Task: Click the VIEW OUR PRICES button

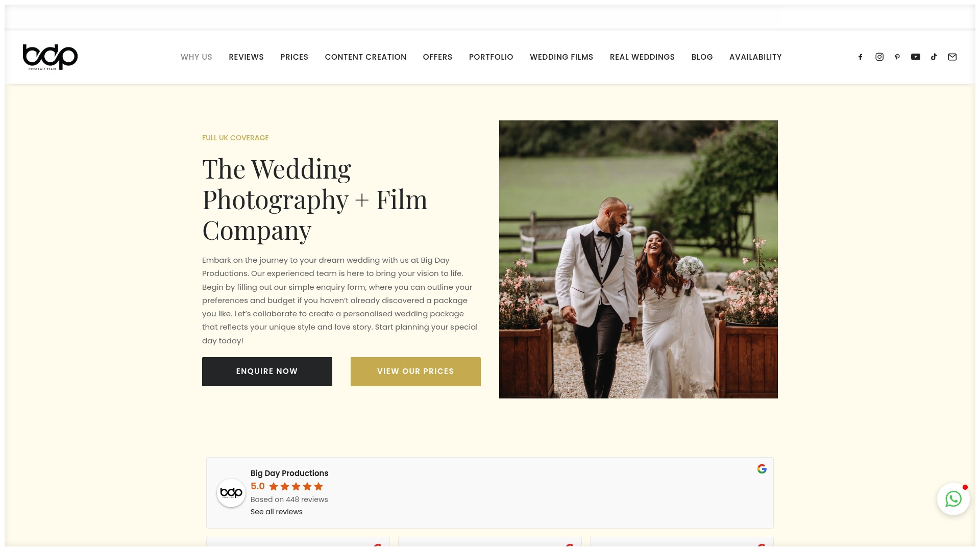Action: point(415,371)
